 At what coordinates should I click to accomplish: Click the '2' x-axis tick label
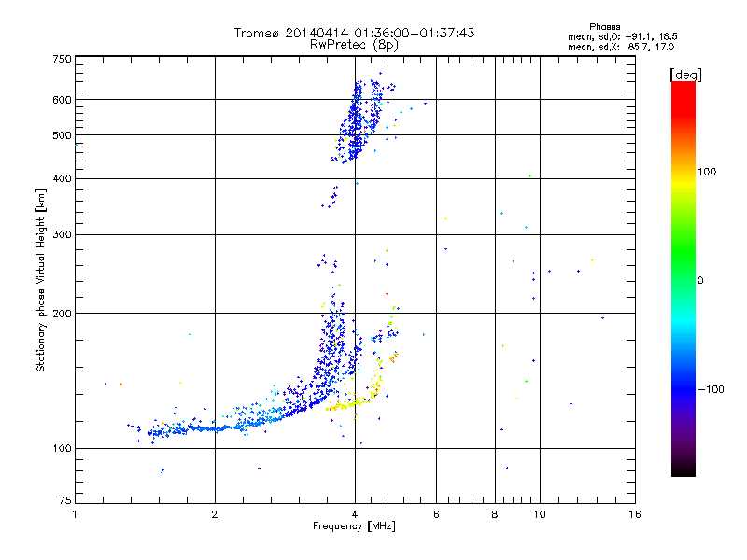pyautogui.click(x=215, y=514)
